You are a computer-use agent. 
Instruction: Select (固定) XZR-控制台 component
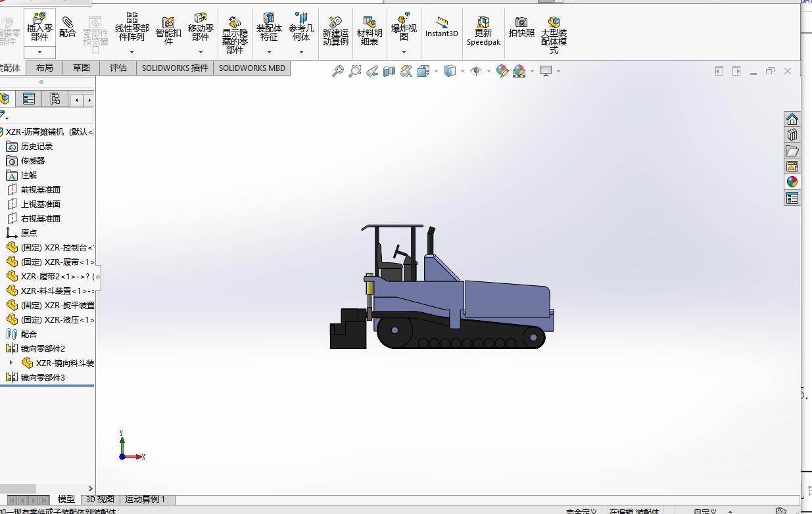(x=50, y=248)
